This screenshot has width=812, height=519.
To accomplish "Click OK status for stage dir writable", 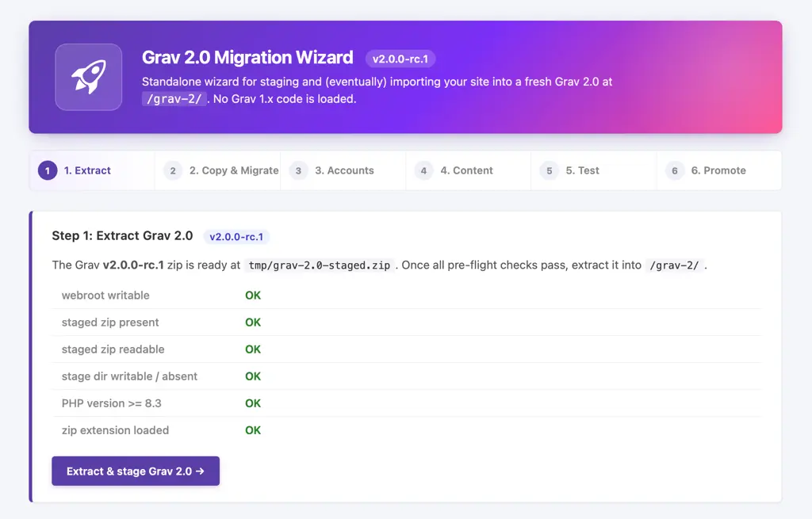I will click(x=253, y=376).
